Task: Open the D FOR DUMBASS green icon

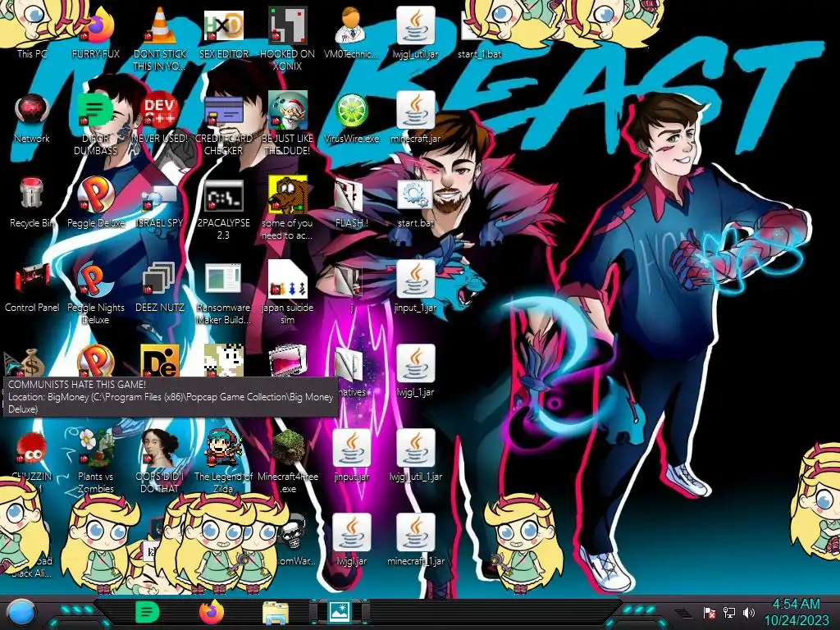Action: point(95,125)
